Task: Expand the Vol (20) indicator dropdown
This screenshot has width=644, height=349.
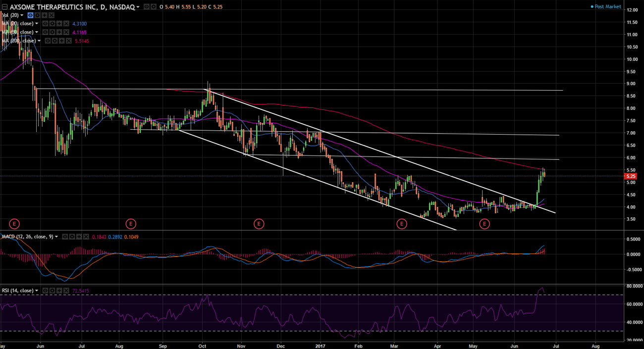Action: (22, 15)
